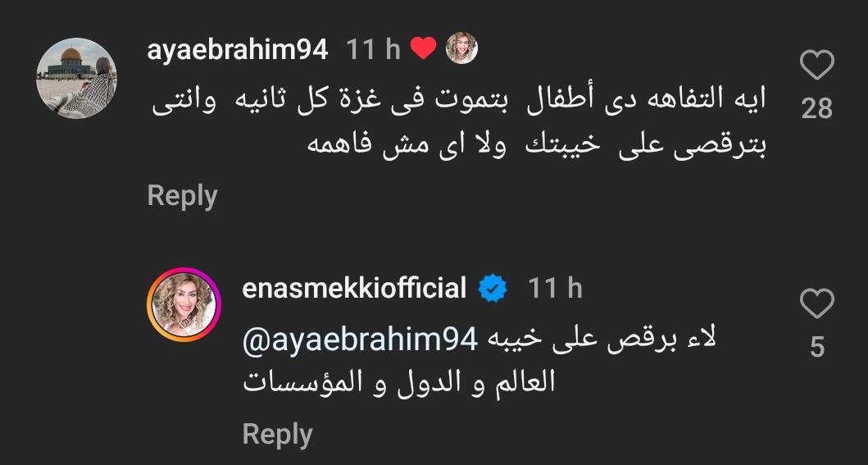The height and width of the screenshot is (465, 868).
Task: Click the 11 h timestamp on enasmekkiofficial's reply
Action: [x=555, y=289]
